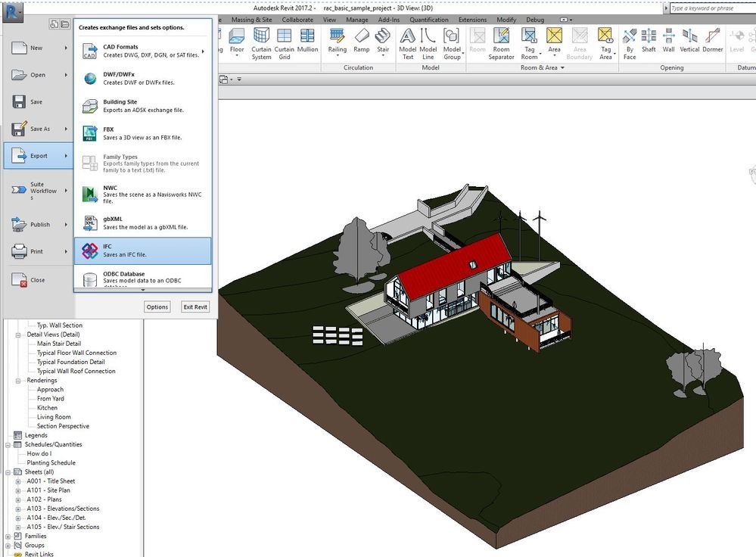756x557 pixels.
Task: Click the Save disk icon
Action: 19,101
